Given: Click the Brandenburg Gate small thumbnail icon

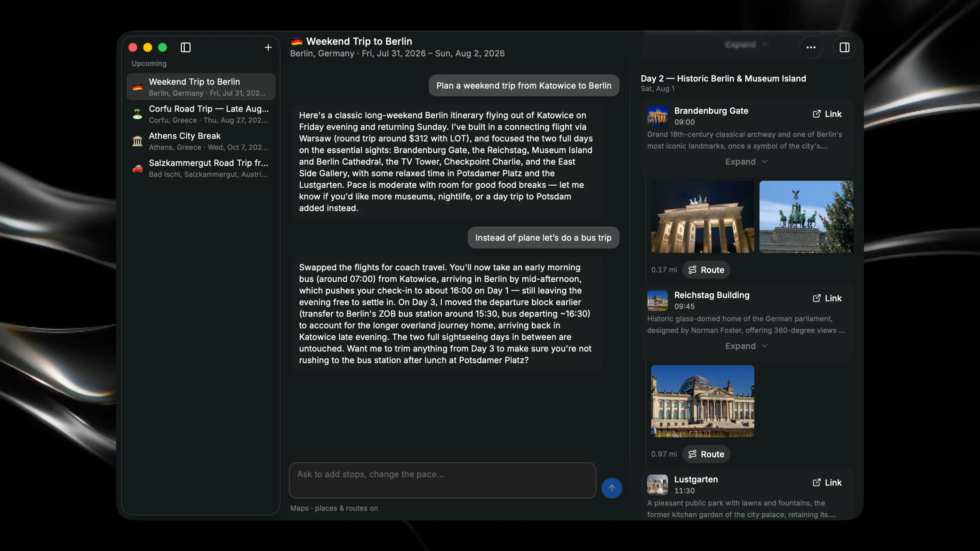Looking at the screenshot, I should (x=658, y=116).
